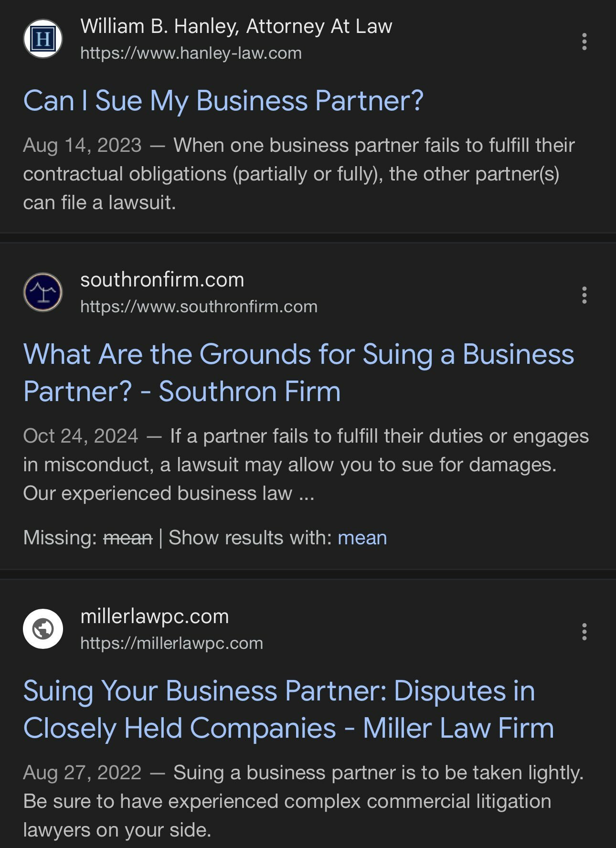616x848 pixels.
Task: Click the William B. Hanley, Attorney At Law site name
Action: tap(236, 26)
